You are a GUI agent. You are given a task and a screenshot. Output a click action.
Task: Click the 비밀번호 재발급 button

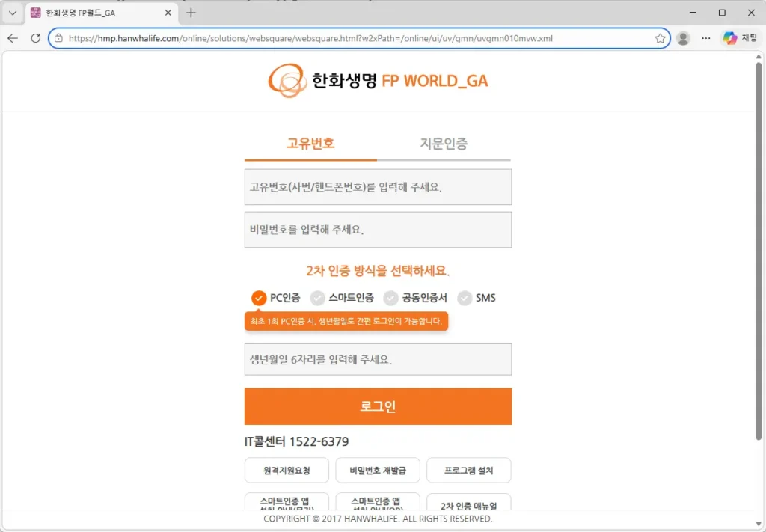378,471
